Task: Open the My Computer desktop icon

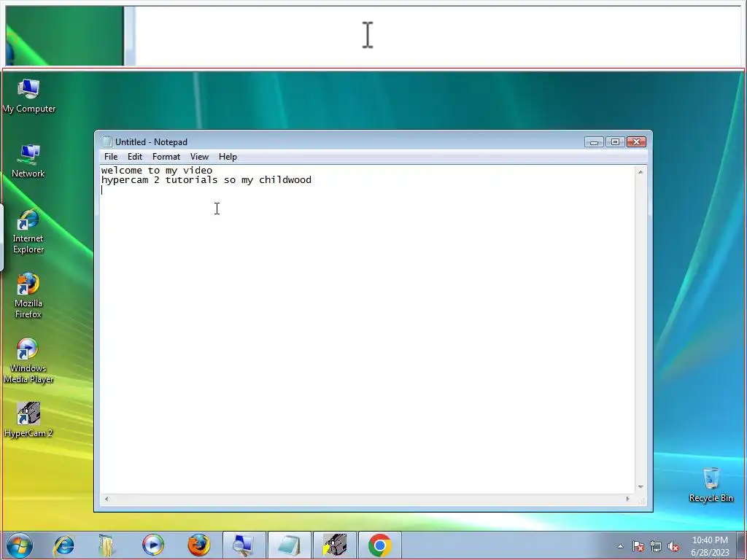Action: coord(28,97)
